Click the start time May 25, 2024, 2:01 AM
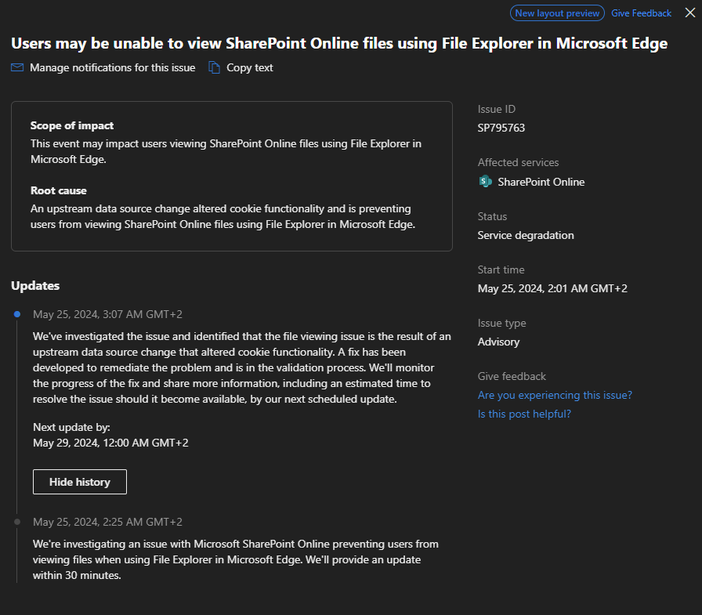 click(552, 289)
